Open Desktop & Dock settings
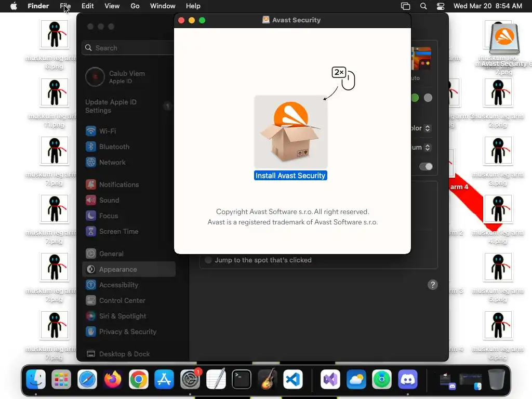The width and height of the screenshot is (532, 399). (129, 354)
